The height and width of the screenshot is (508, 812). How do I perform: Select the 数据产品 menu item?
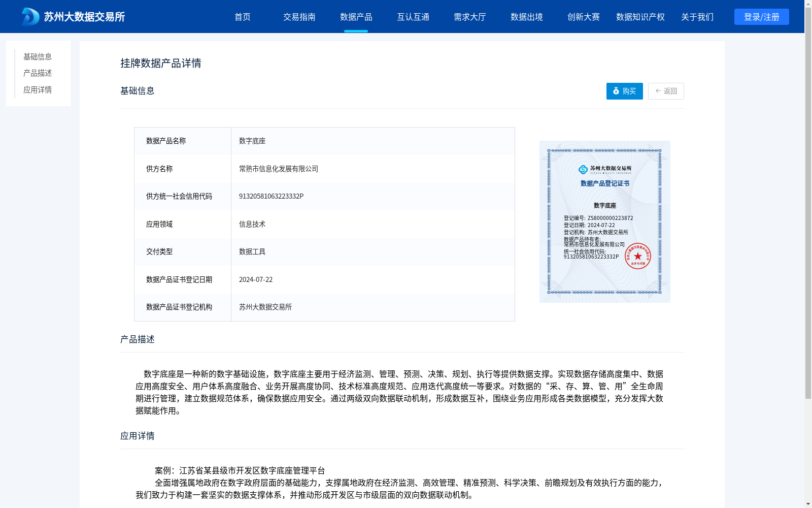coord(356,17)
